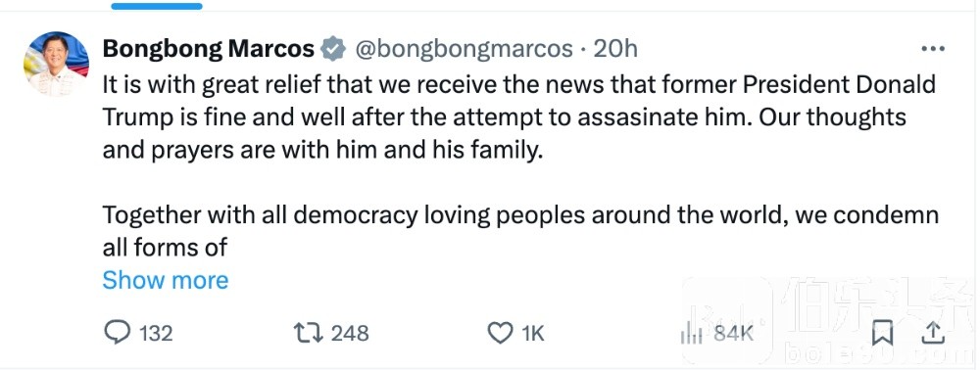Open view analytics bar chart icon

[x=691, y=333]
